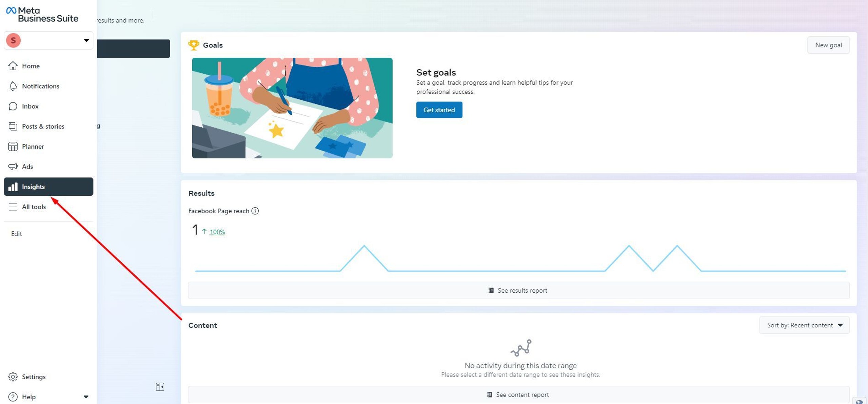Click the Edit sidebar link
Screen dimensions: 868x404
pyautogui.click(x=16, y=234)
